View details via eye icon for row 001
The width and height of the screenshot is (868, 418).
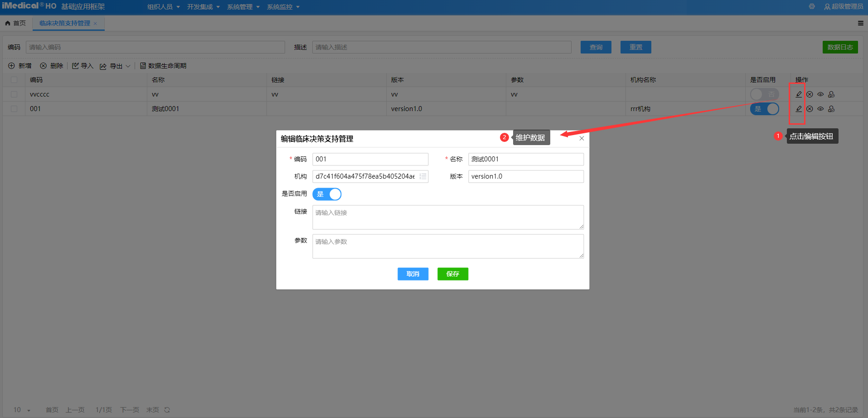820,109
